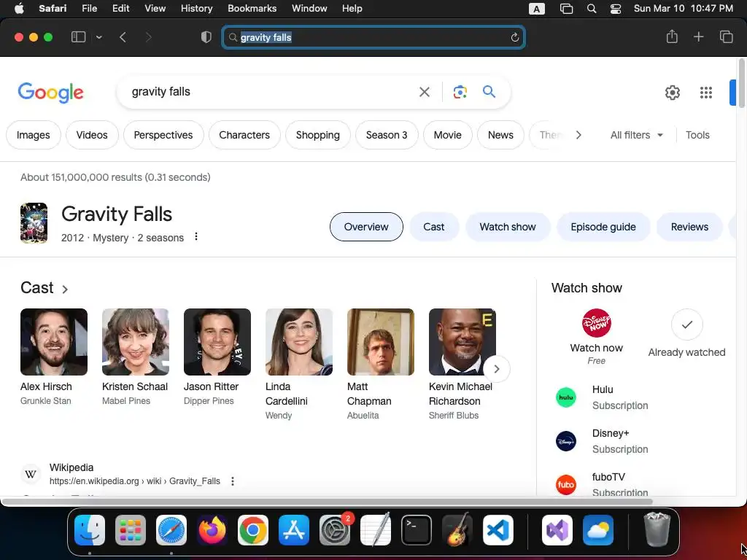
Task: Show more filter chips with the arrow
Action: tap(578, 135)
